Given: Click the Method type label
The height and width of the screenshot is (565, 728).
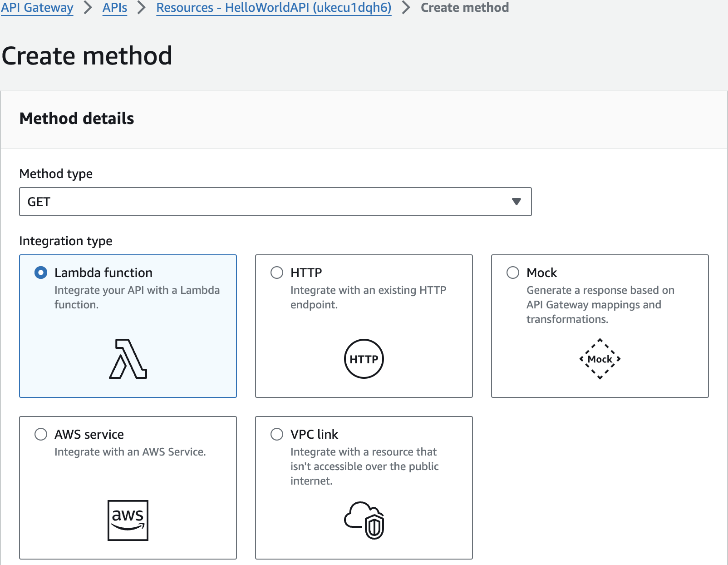Looking at the screenshot, I should (56, 173).
